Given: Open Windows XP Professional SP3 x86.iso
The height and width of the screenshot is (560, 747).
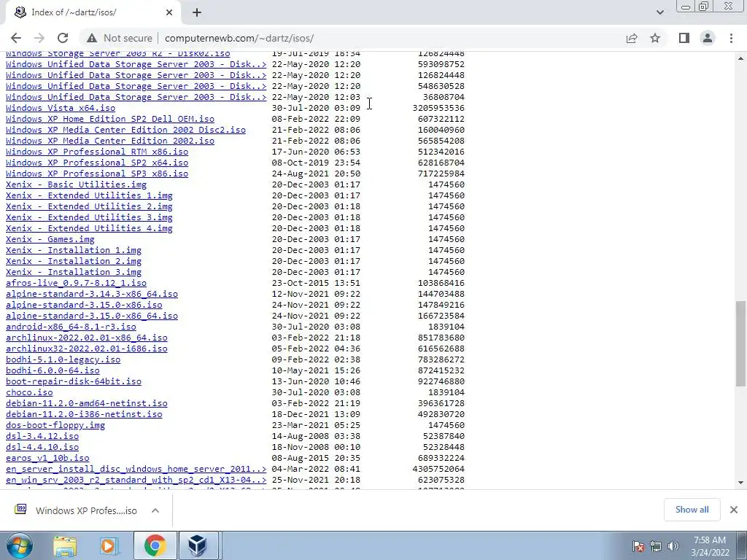Looking at the screenshot, I should 97,174.
